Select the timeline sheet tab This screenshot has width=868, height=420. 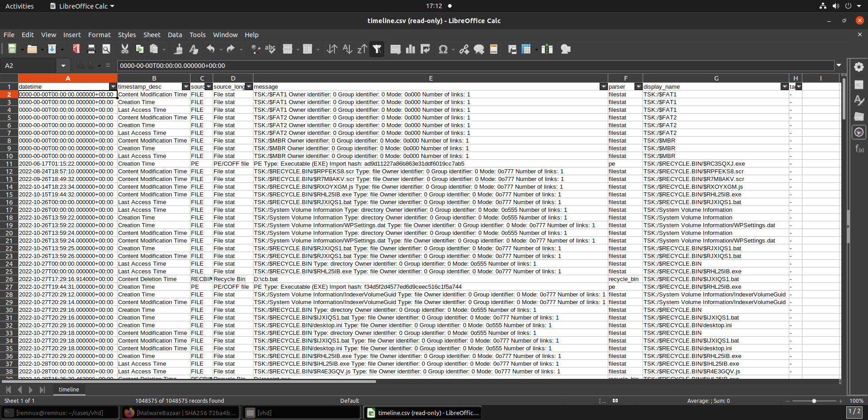click(69, 390)
